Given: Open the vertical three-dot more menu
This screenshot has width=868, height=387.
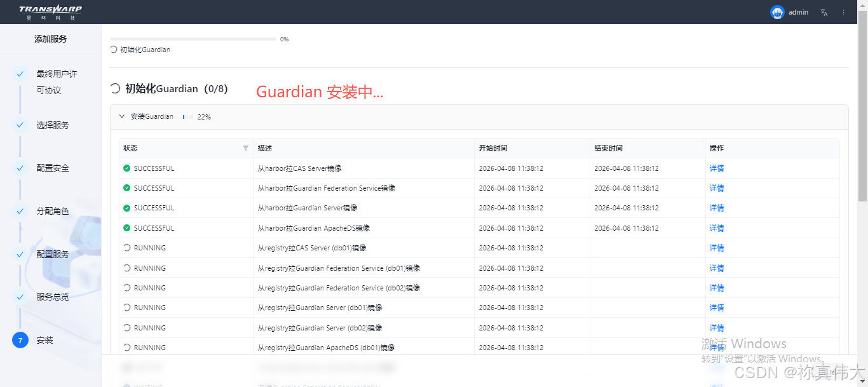Looking at the screenshot, I should [x=844, y=12].
